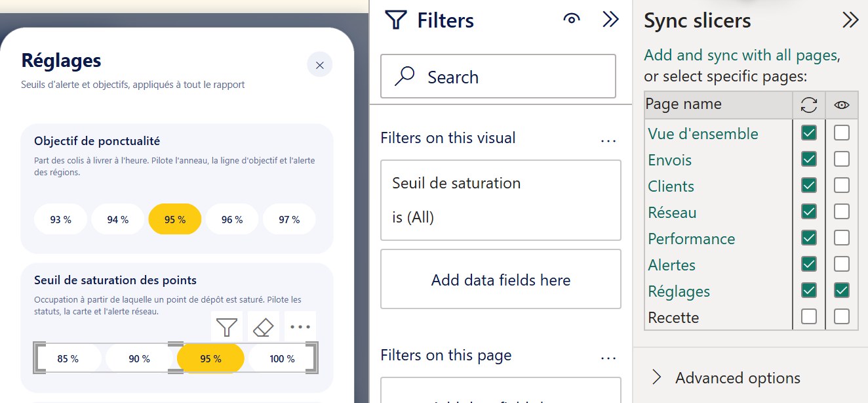Check visible box for Envois page
The image size is (868, 403).
click(x=842, y=159)
